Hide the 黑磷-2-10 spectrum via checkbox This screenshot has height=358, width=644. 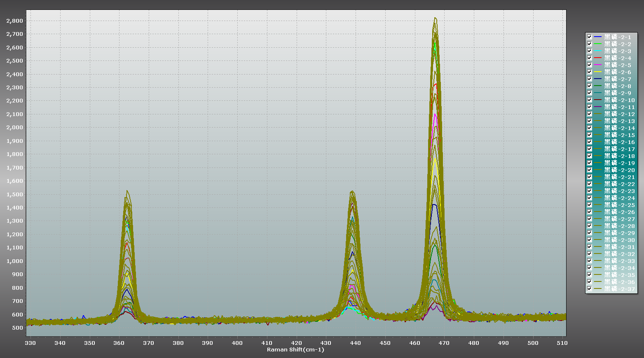[x=589, y=100]
